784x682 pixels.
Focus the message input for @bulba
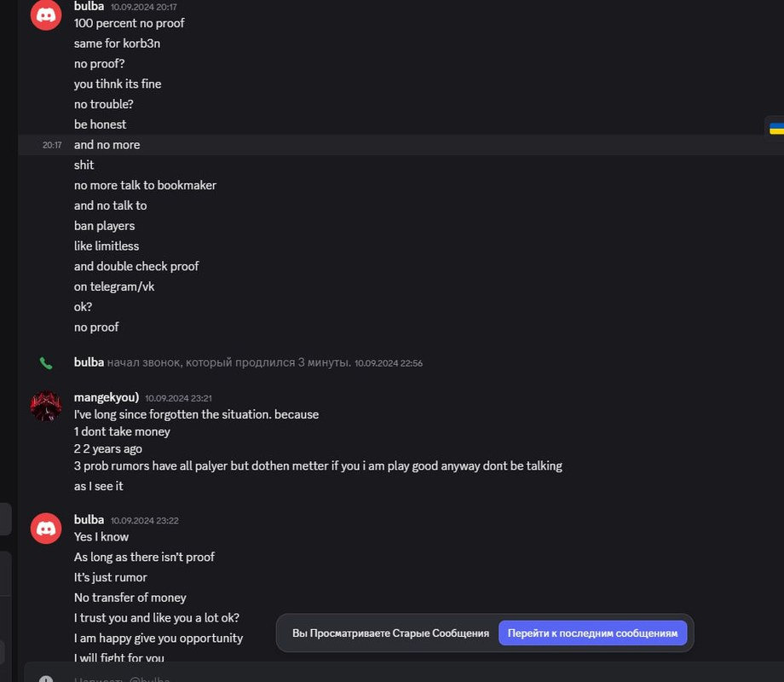[x=341, y=680]
